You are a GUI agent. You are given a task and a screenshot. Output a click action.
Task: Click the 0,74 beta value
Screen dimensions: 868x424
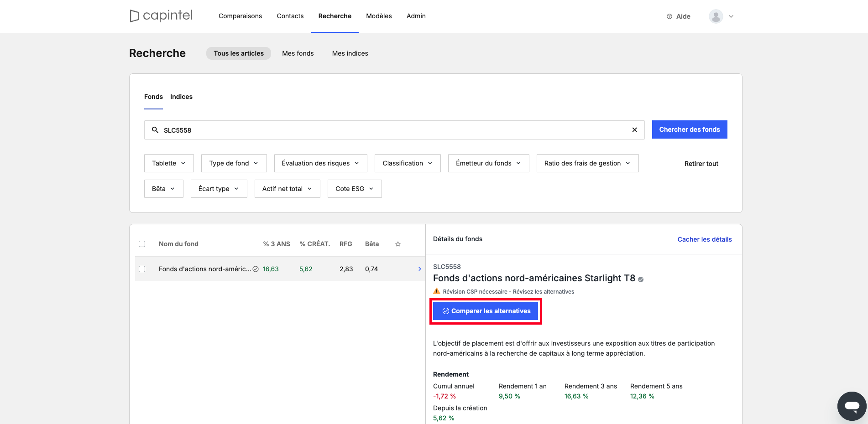[x=371, y=269]
